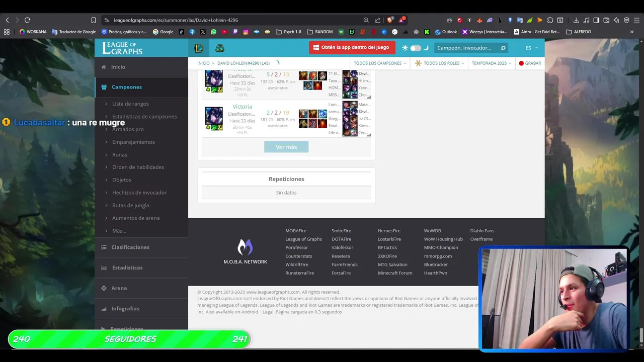Open the ES language dropdown
Screen dimensions: 644x362
(x=531, y=48)
